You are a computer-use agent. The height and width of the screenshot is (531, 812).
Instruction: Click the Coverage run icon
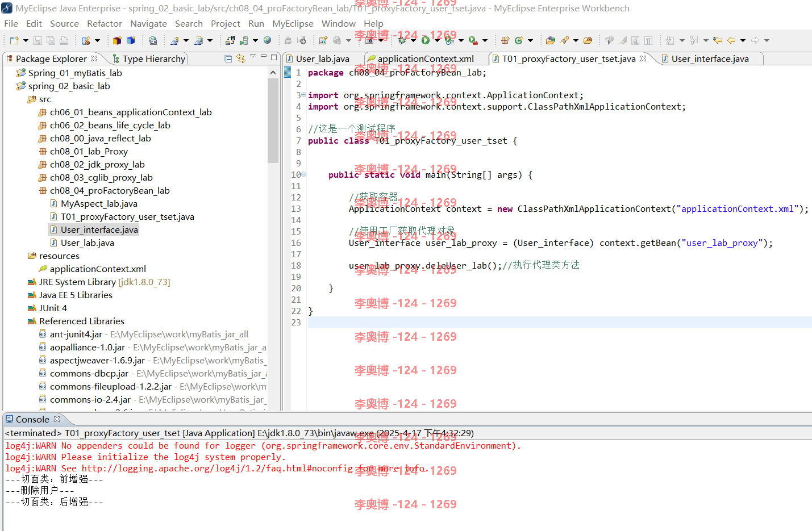coord(449,40)
